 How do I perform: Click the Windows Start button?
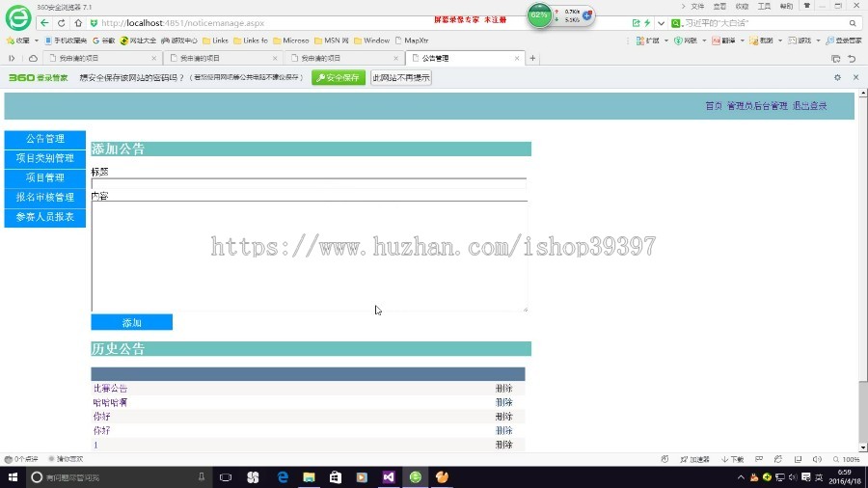click(x=13, y=477)
